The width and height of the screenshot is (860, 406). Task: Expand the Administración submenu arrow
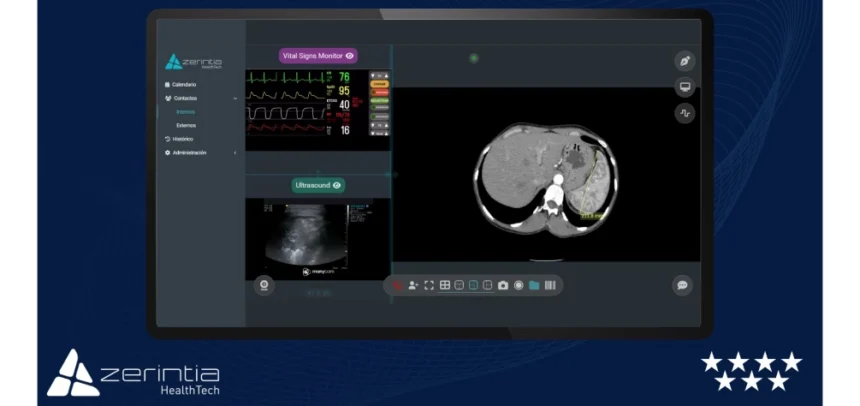(236, 153)
